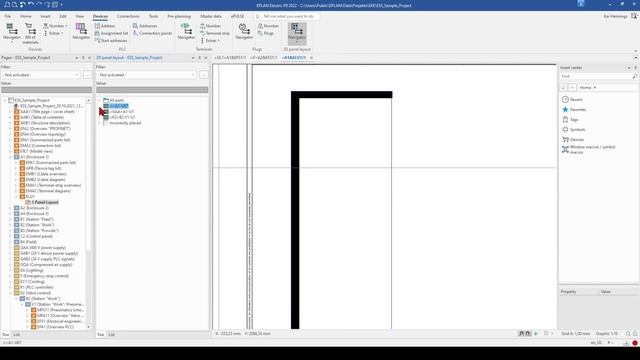This screenshot has width=640, height=360.
Task: Click the Pages Filter ellipsis button
Action: [x=87, y=75]
